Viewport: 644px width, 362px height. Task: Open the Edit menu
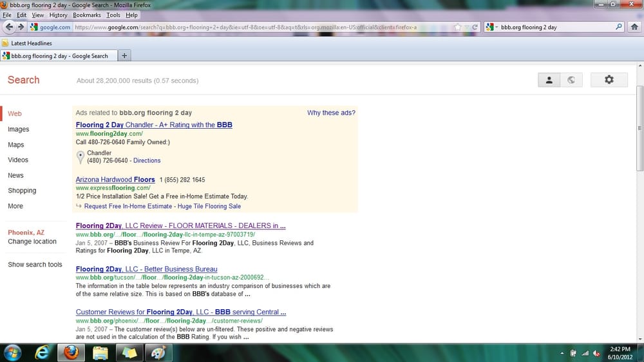(x=21, y=15)
